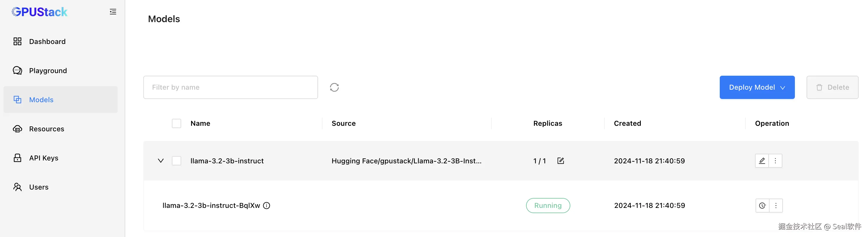Click the GPUStack logo
This screenshot has height=237, width=868.
coord(40,12)
